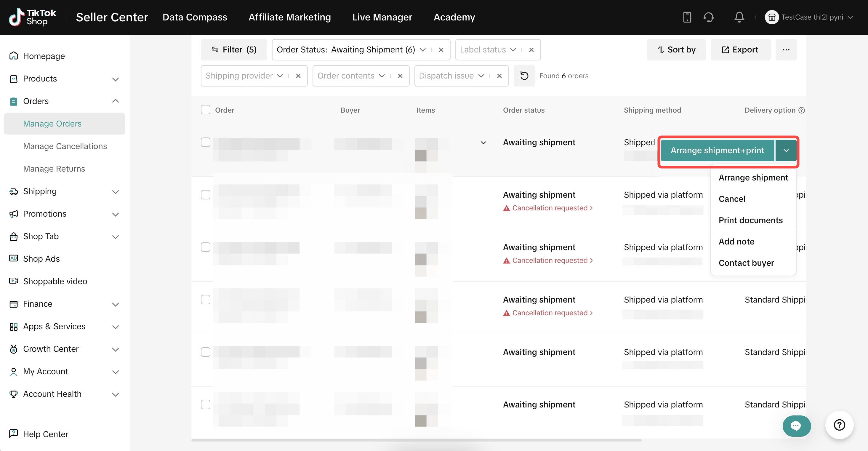The width and height of the screenshot is (868, 451).
Task: Click the horizontal scrollbar under table
Action: click(x=416, y=440)
